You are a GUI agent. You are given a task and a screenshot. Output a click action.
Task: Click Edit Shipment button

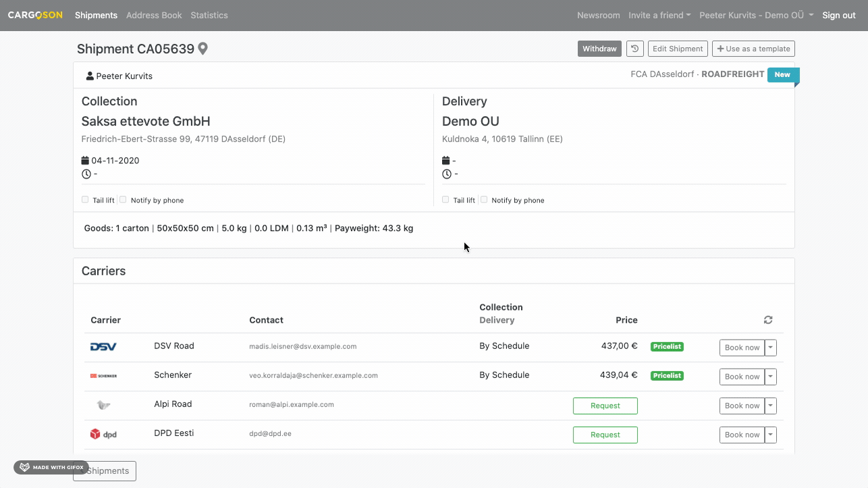click(x=678, y=49)
